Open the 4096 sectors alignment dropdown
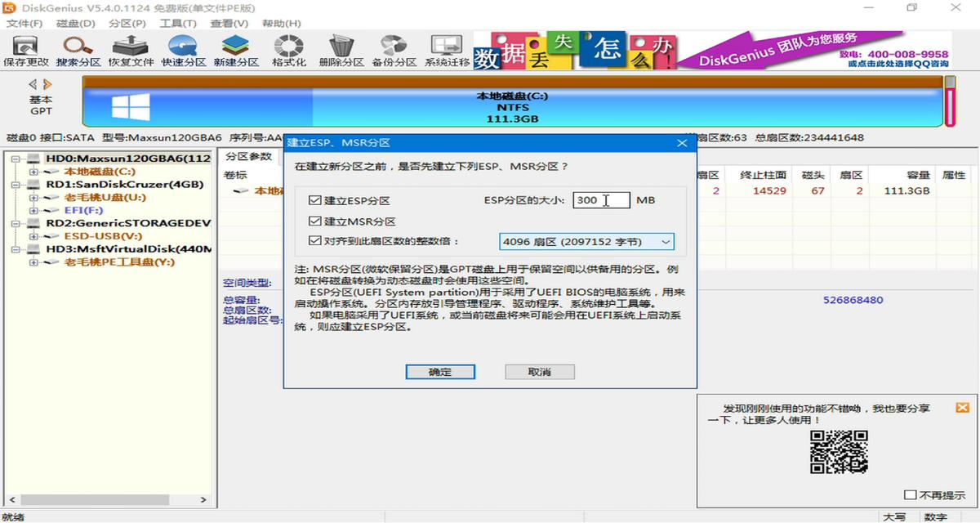The width and height of the screenshot is (980, 523). (x=666, y=242)
